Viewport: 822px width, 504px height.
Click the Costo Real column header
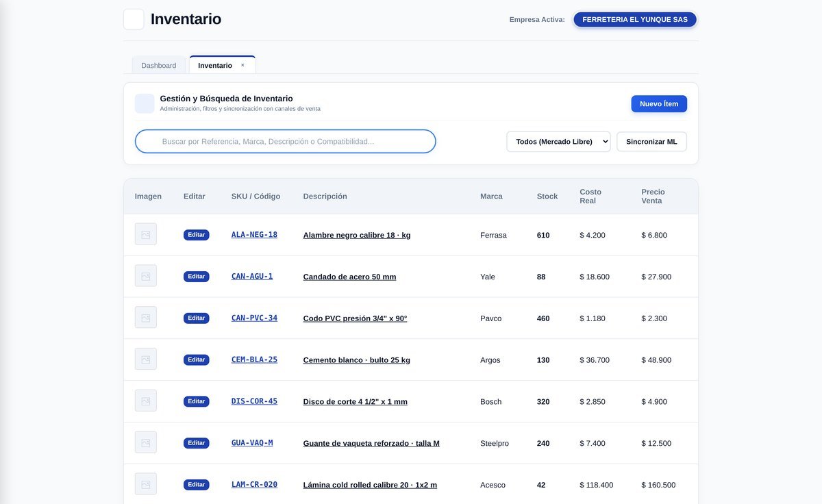pos(590,197)
